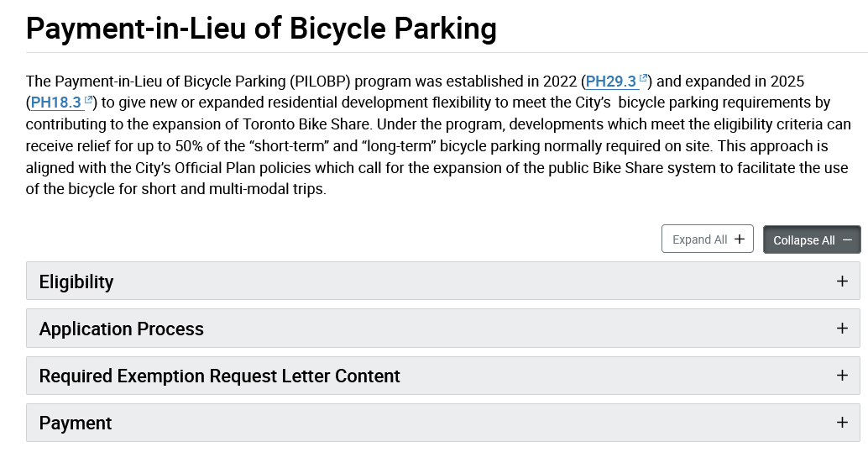Click the Payment-in-Lieu of Bicycle Parking heading
Image resolution: width=868 pixels, height=463 pixels.
pos(261,29)
